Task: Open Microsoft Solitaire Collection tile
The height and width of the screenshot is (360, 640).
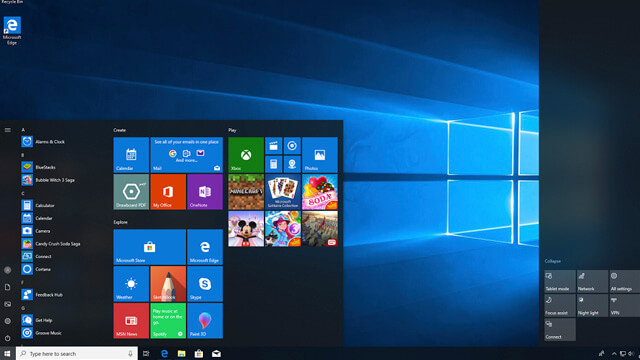Action: coord(283,192)
